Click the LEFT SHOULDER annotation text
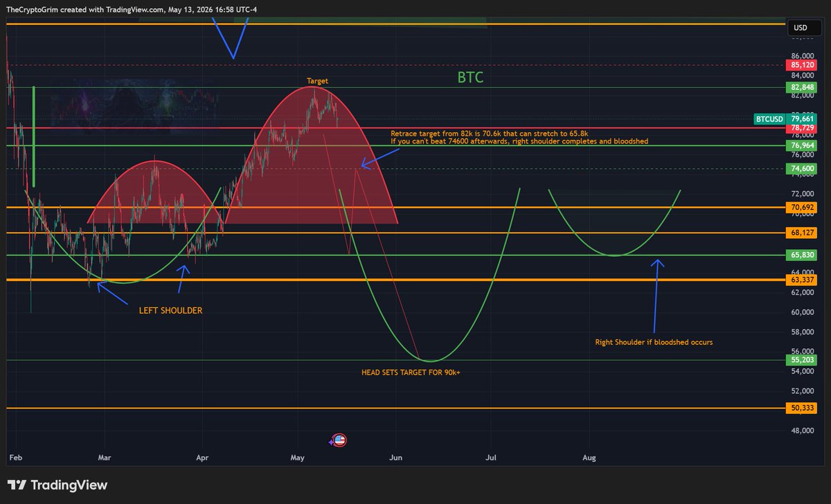Viewport: 831px width, 504px height. 170,311
